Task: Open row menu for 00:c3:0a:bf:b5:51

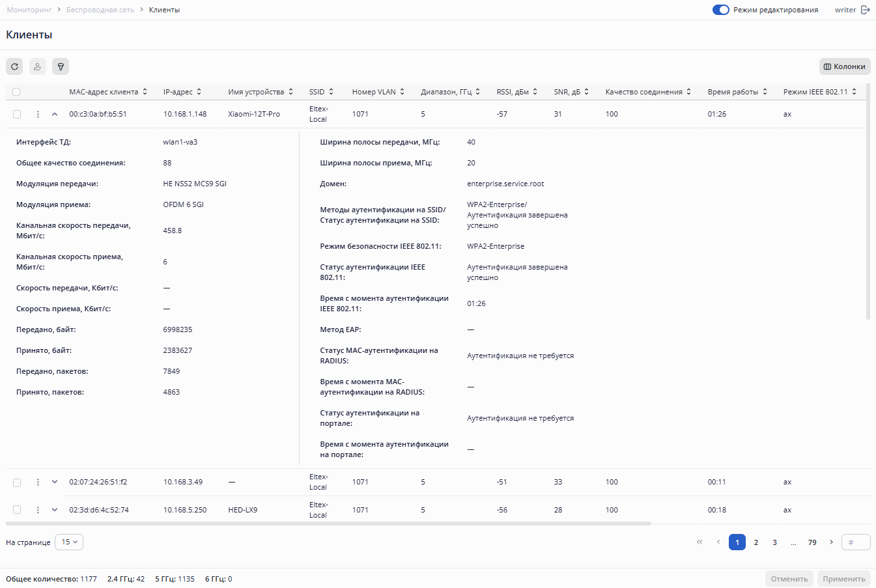Action: (38, 114)
